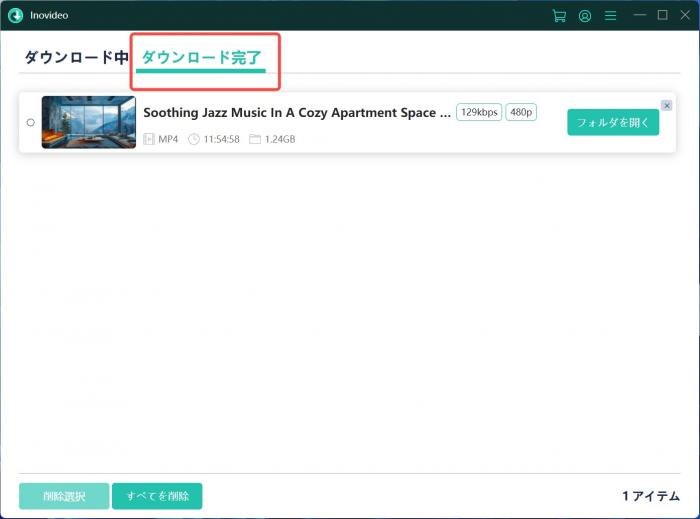This screenshot has width=700, height=519.
Task: Open the user account icon
Action: tap(585, 16)
